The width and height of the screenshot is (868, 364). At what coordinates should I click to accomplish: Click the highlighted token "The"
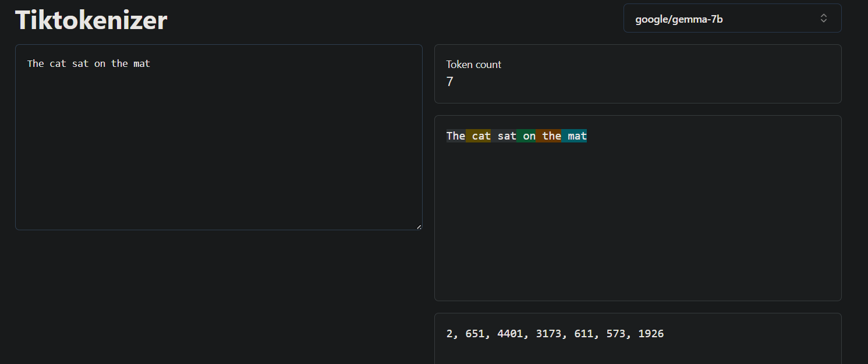[x=456, y=136]
